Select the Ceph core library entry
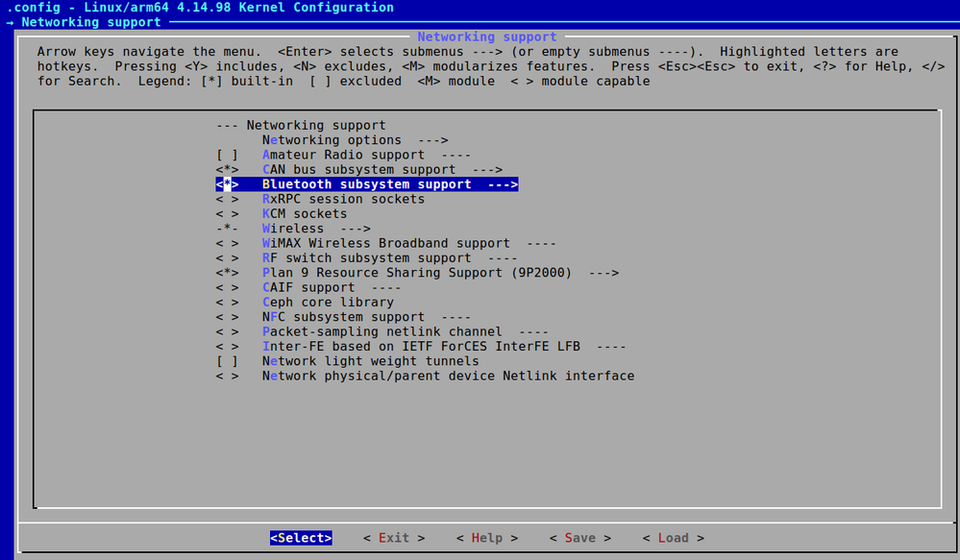960x560 pixels. coord(328,302)
